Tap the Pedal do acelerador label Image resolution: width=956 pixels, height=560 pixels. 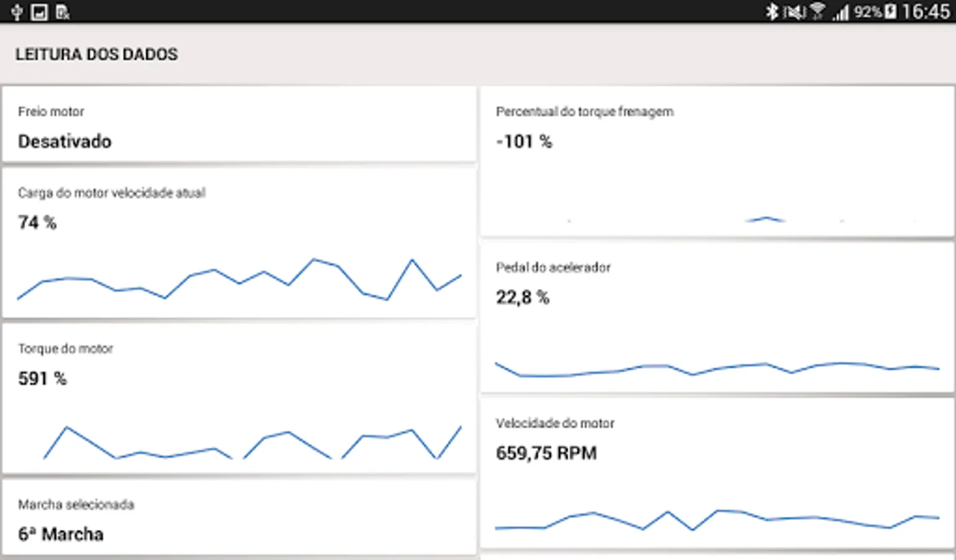coord(553,268)
